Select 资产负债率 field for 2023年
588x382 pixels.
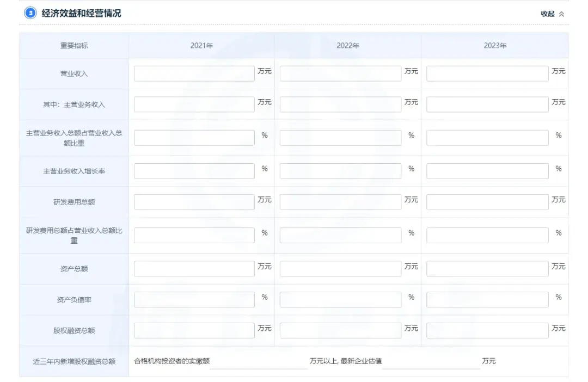(x=487, y=299)
